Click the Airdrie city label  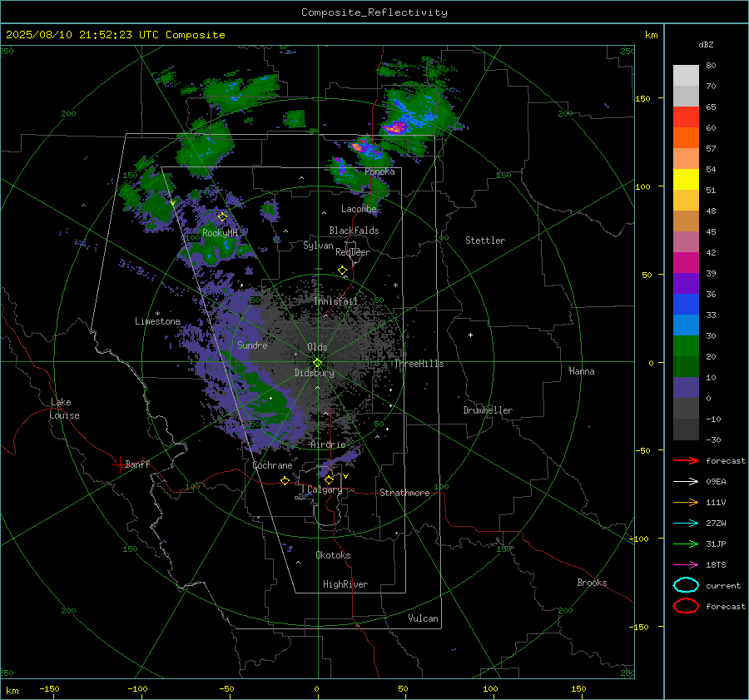coord(328,444)
